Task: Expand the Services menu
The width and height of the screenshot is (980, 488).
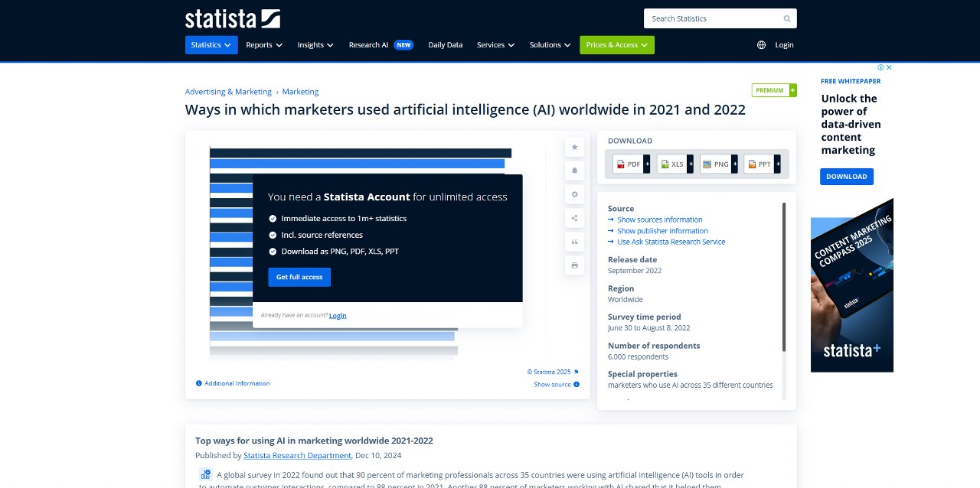Action: point(495,45)
